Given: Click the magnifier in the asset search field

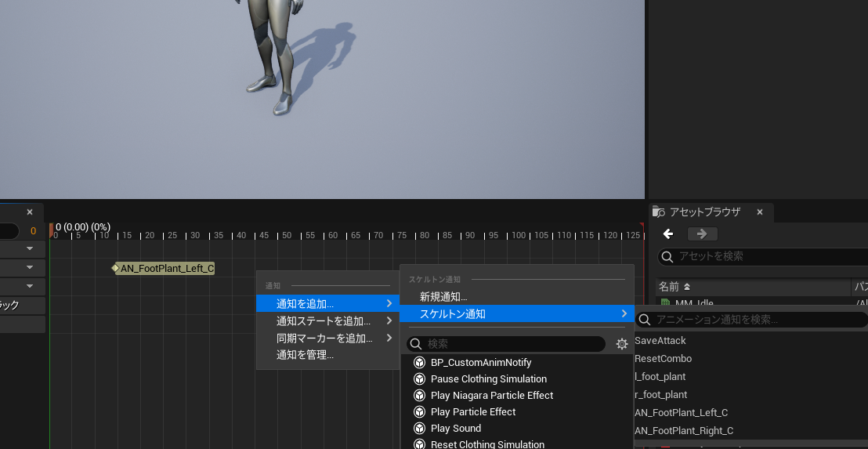Looking at the screenshot, I should pos(667,256).
